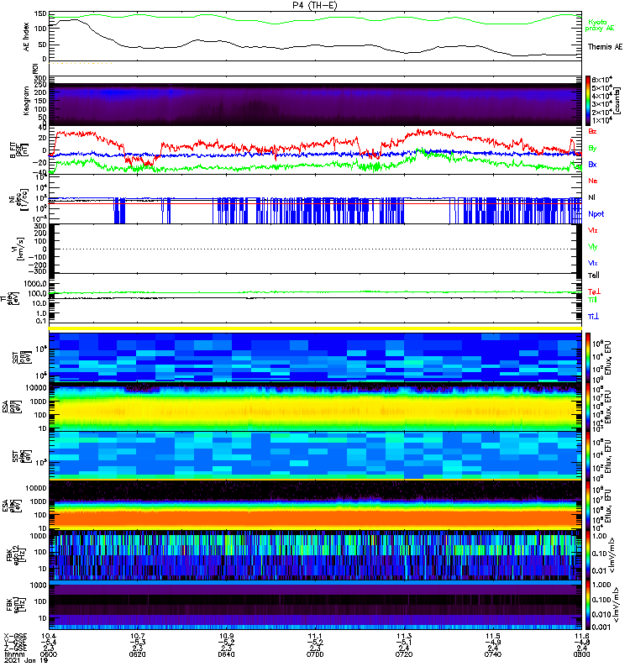Click the X-GSE value "11.5"
This screenshot has height=672, width=630.
pos(493,636)
